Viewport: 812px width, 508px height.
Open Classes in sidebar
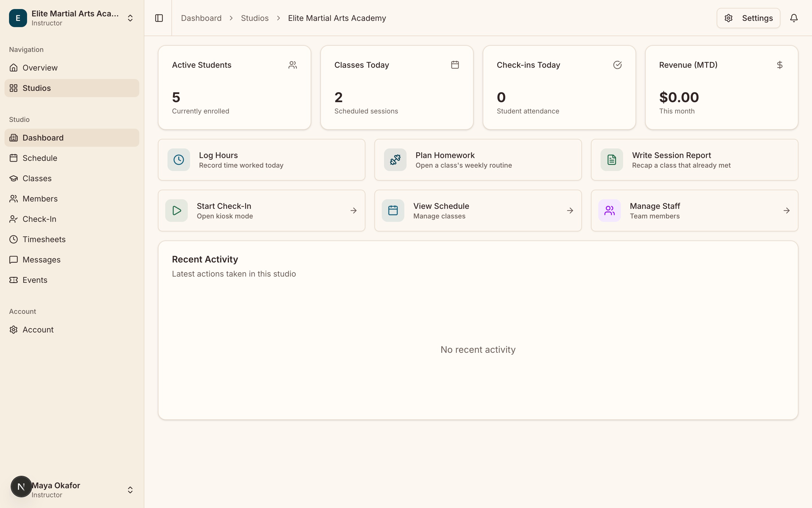click(72, 178)
